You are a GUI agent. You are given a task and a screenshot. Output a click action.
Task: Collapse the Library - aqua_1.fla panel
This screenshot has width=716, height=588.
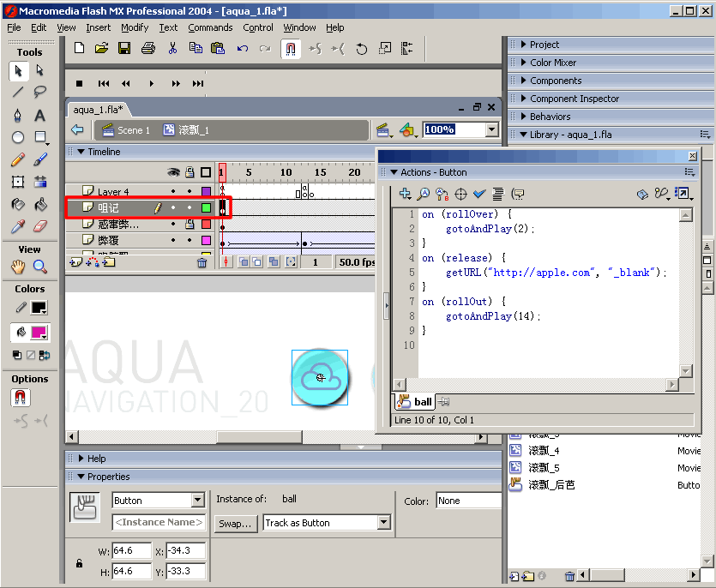[x=524, y=135]
